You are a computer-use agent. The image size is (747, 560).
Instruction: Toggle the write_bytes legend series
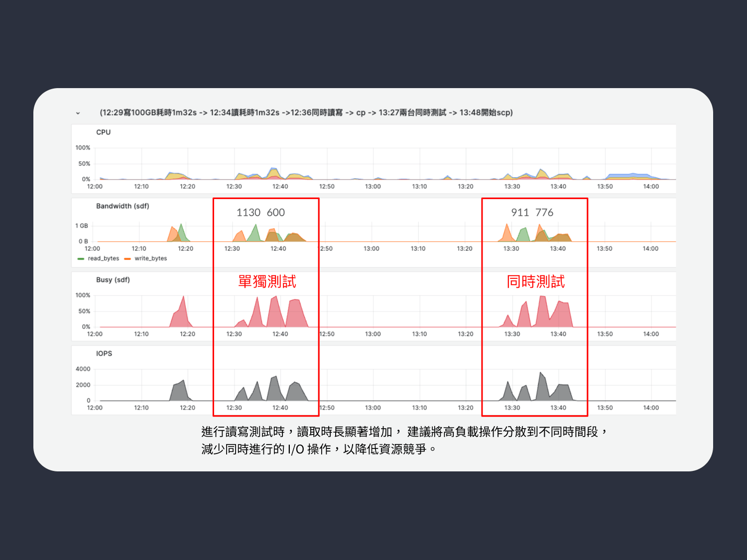coord(150,258)
